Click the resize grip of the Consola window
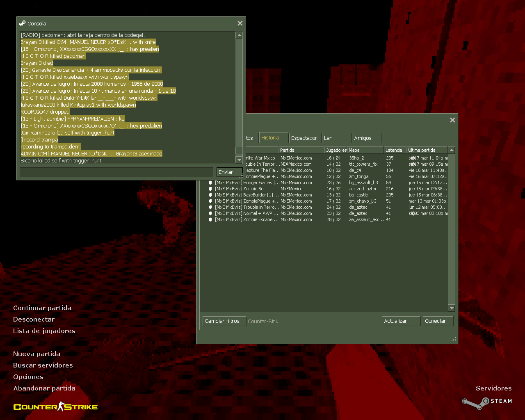 click(242, 176)
